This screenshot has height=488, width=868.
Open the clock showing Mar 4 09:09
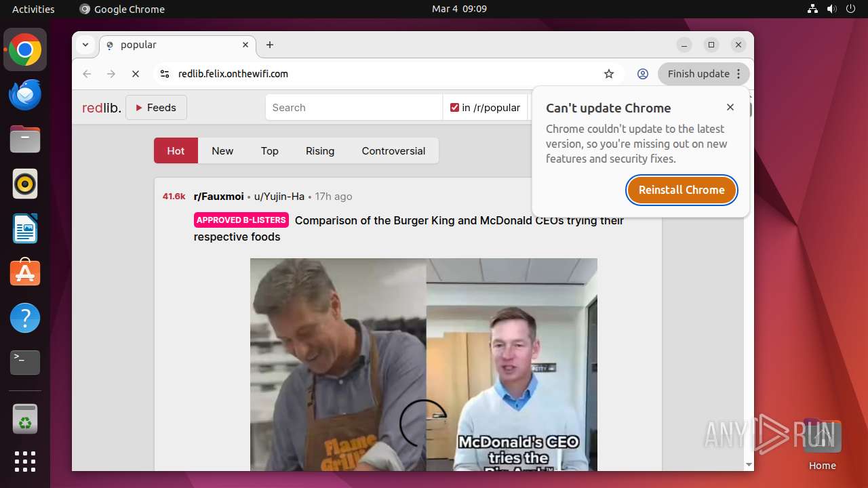[459, 9]
